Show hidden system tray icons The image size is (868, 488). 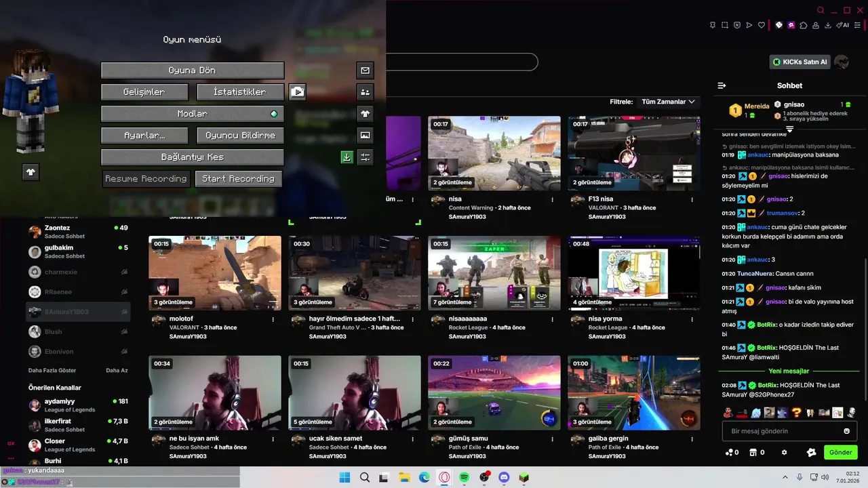point(785,477)
